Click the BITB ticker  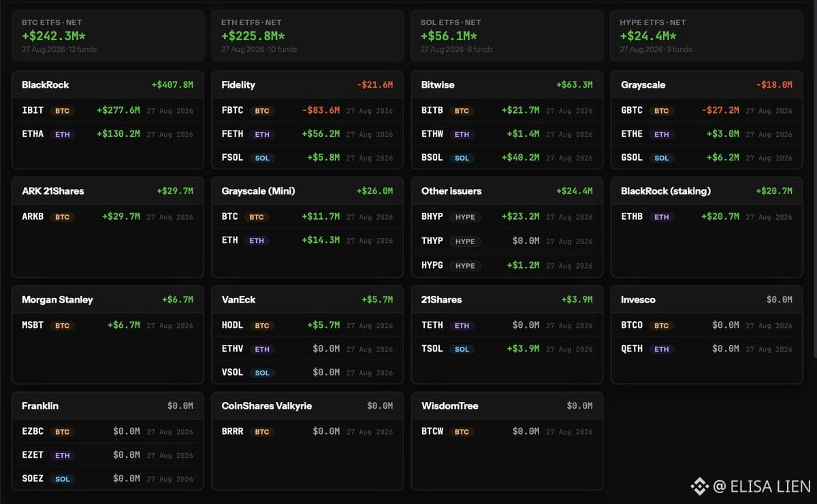[432, 110]
